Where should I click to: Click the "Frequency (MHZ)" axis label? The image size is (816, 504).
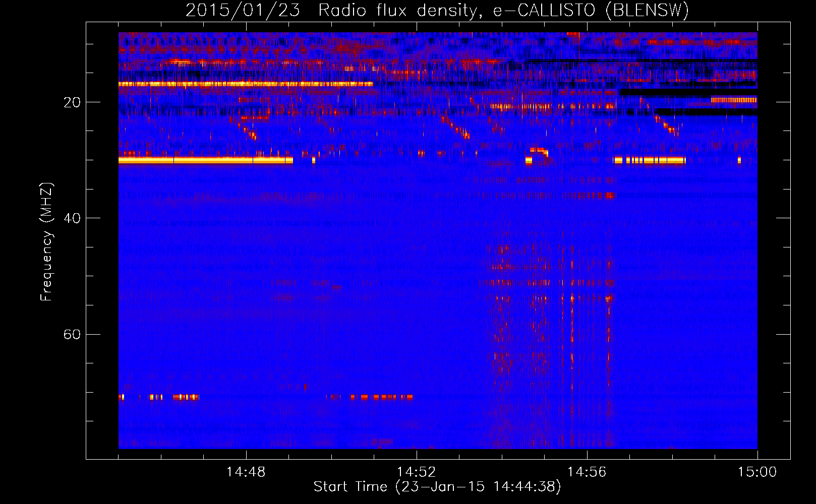(46, 242)
